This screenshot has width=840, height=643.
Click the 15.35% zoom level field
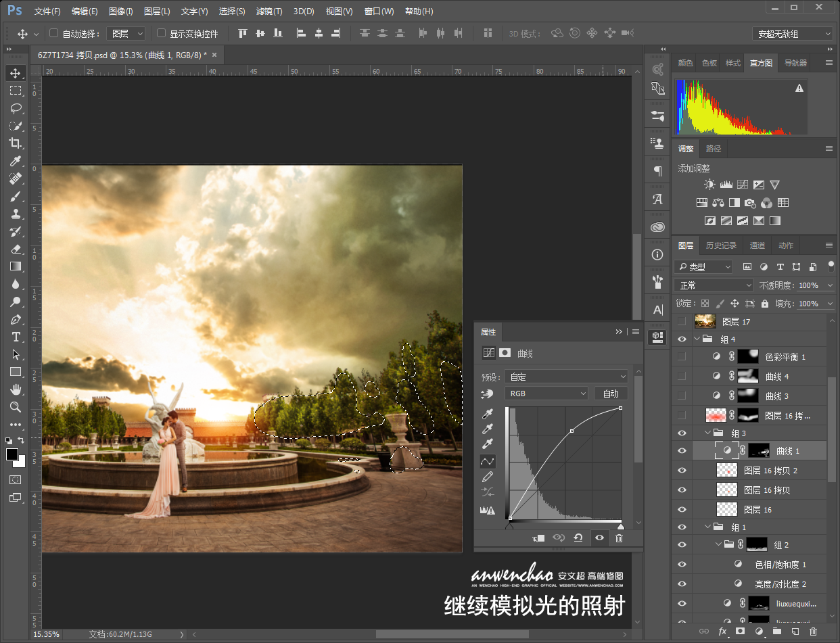(47, 634)
